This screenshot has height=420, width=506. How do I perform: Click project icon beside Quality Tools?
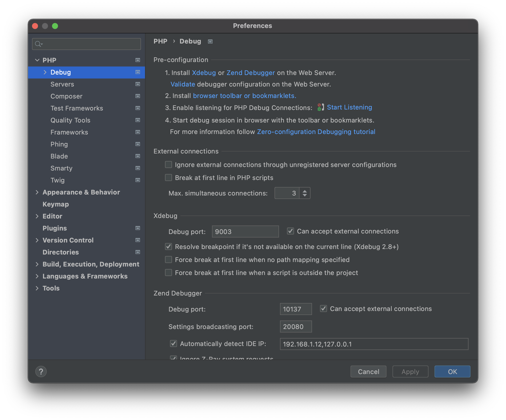137,120
